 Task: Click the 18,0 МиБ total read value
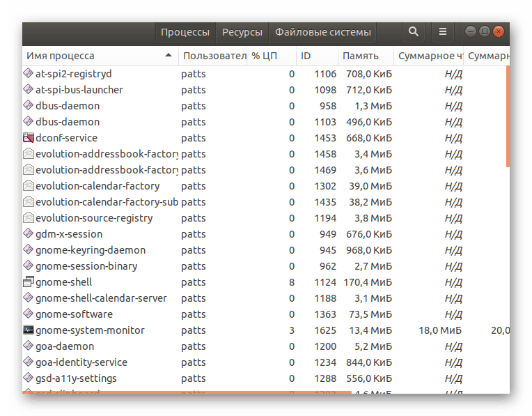(440, 330)
